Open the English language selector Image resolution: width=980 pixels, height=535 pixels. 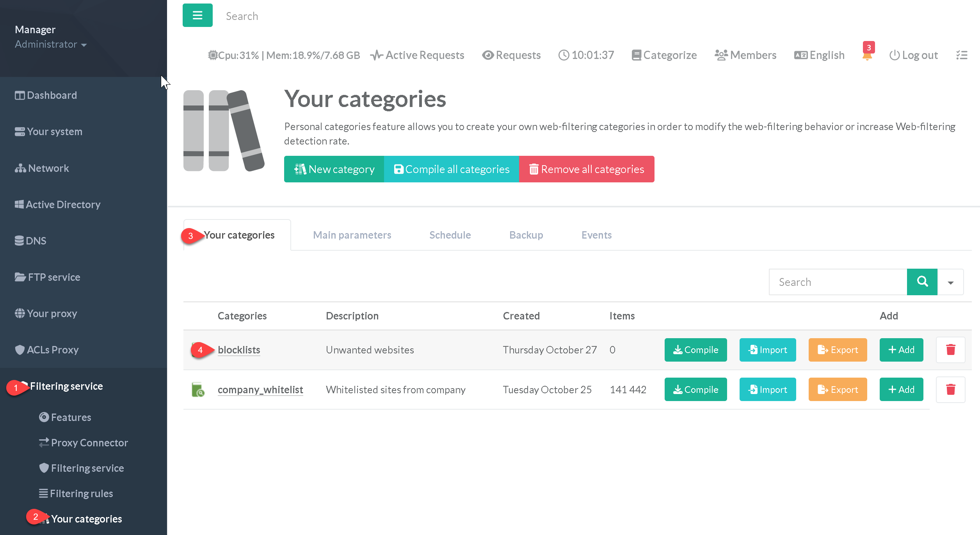(819, 55)
